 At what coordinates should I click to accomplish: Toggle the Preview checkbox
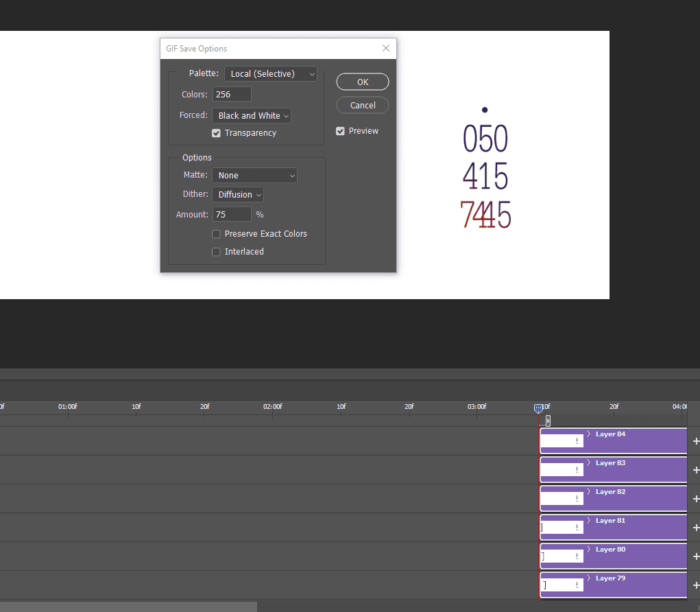340,131
